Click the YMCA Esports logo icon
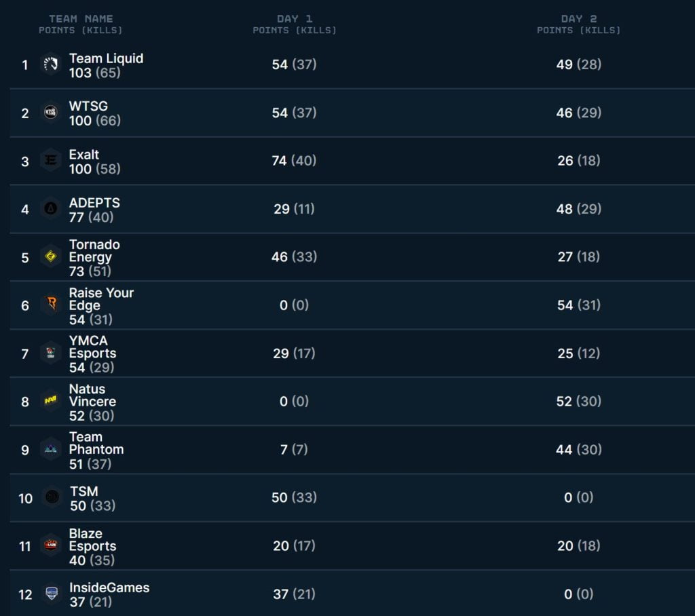The image size is (695, 616). click(51, 353)
